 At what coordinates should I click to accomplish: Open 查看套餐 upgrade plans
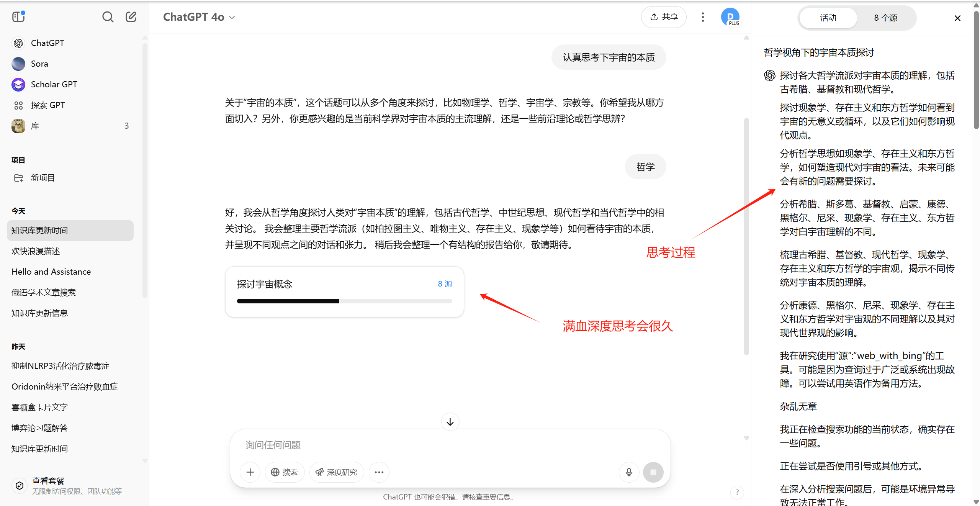(71, 486)
